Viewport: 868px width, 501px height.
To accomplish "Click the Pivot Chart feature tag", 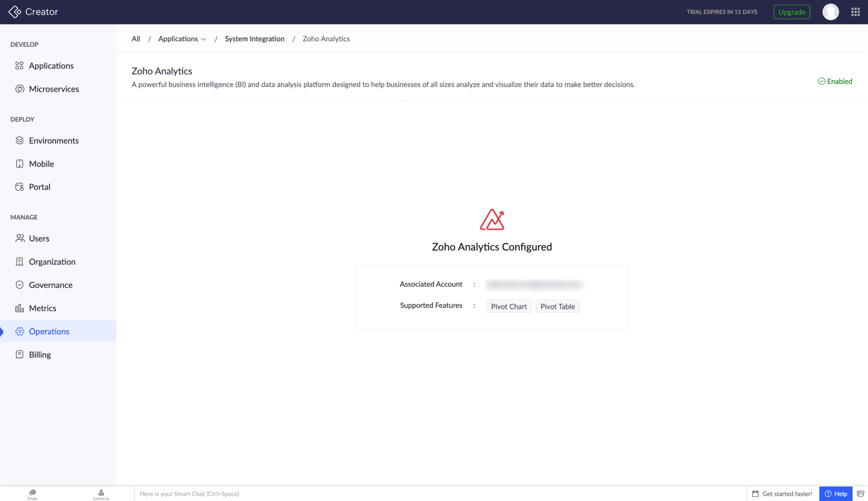I will pyautogui.click(x=509, y=306).
